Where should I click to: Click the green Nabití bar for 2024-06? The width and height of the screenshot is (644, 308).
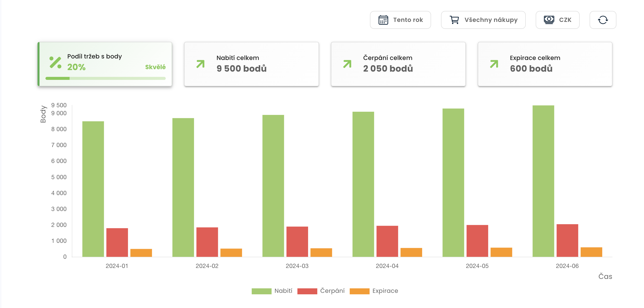point(543,181)
